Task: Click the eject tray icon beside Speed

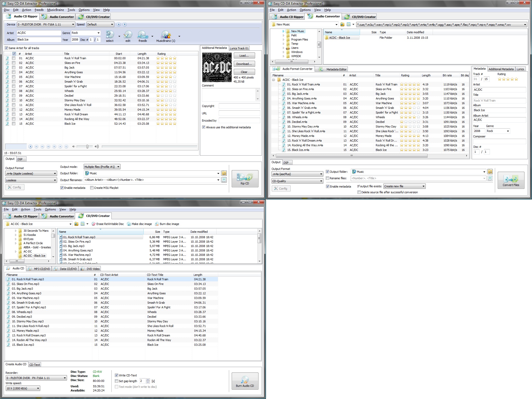Action: coord(119,24)
